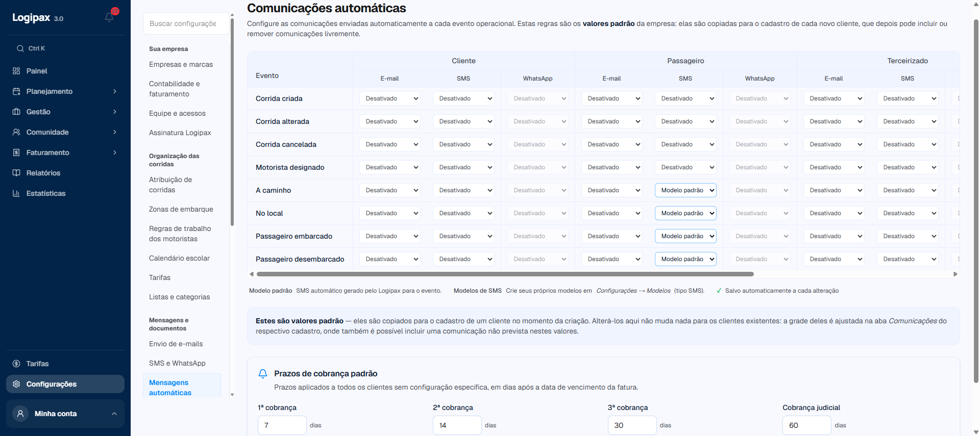Click the Painel dashboard icon
The width and height of the screenshot is (980, 436).
click(16, 71)
